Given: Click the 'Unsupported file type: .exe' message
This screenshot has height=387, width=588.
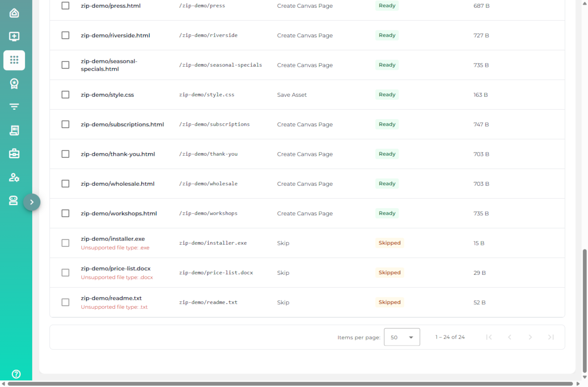Looking at the screenshot, I should (115, 248).
